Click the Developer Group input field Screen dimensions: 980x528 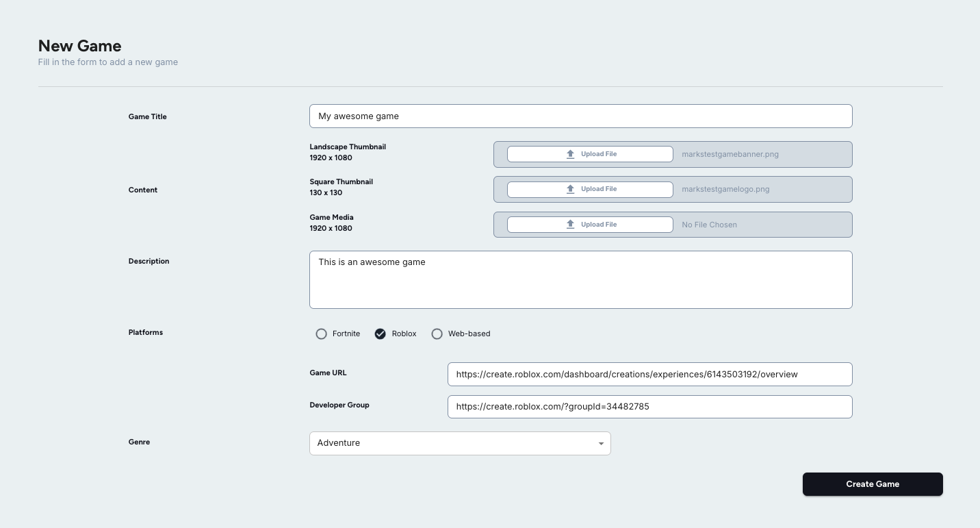point(649,406)
